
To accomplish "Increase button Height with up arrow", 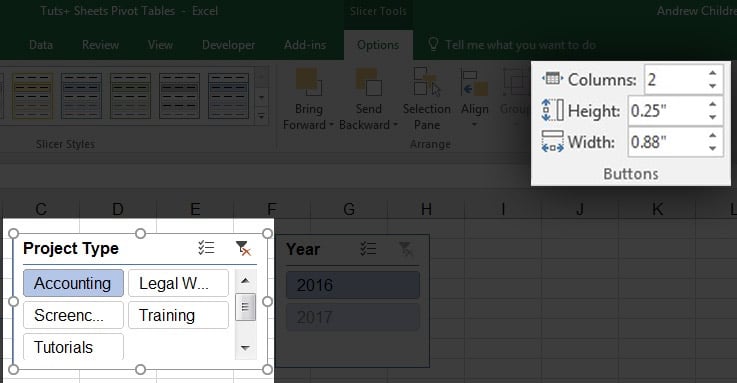I will pyautogui.click(x=713, y=104).
